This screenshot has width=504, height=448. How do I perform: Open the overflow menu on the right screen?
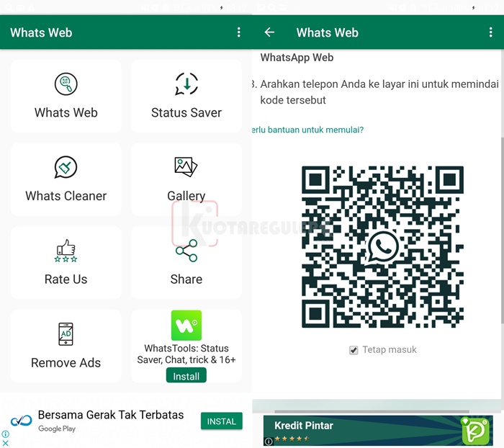[x=490, y=32]
